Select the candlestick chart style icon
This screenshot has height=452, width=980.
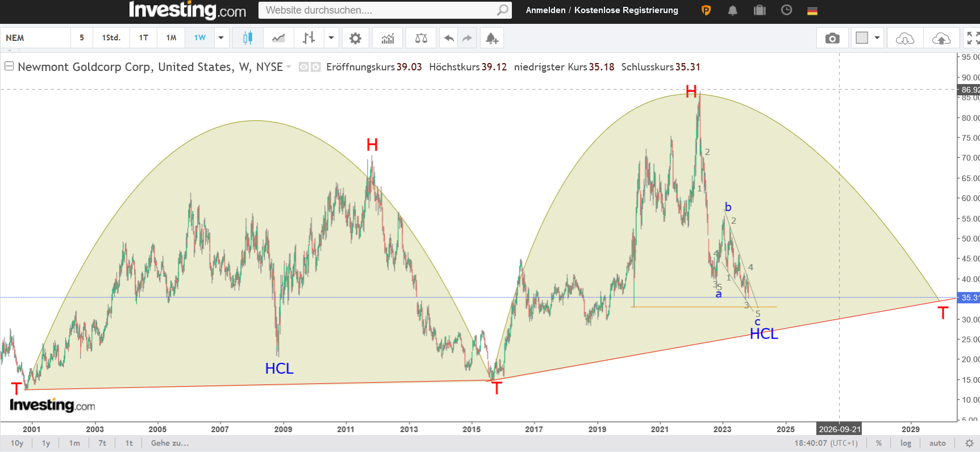pyautogui.click(x=248, y=38)
